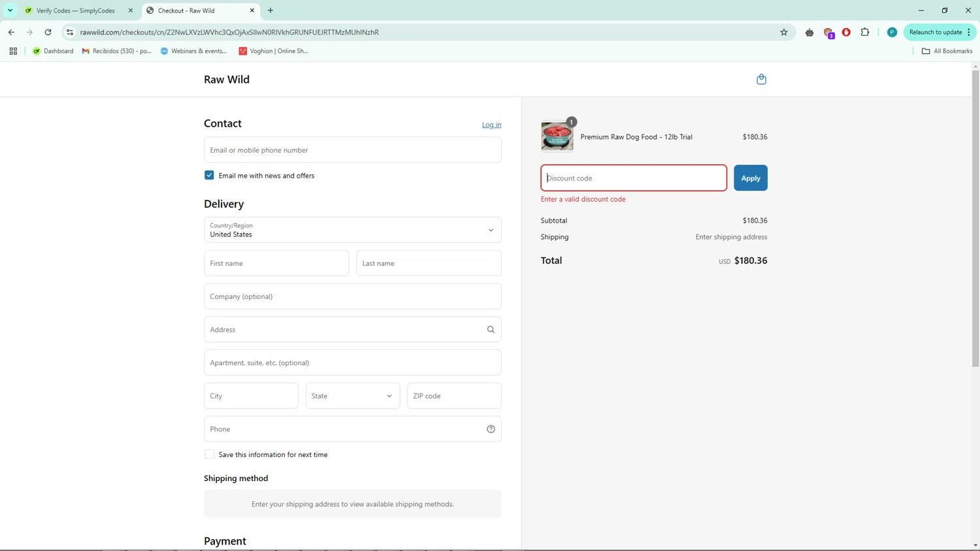Click the extension icon with badge 3
This screenshot has height=551, width=980.
[828, 33]
